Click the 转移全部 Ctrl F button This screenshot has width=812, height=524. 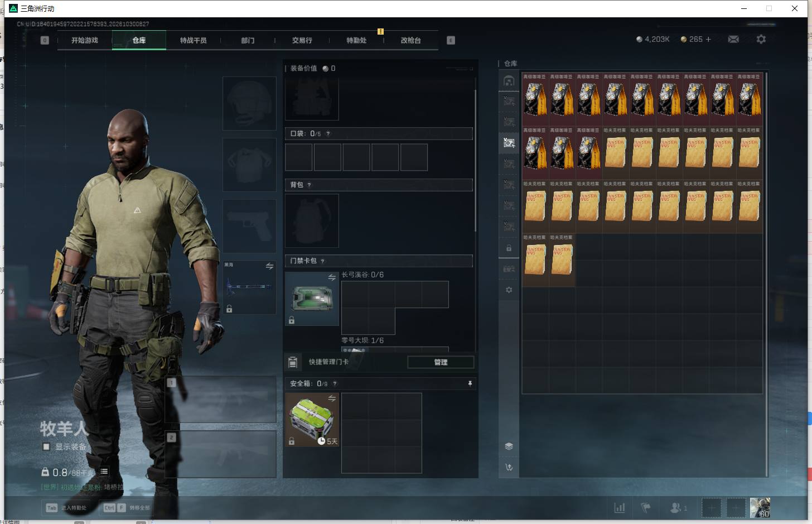127,508
